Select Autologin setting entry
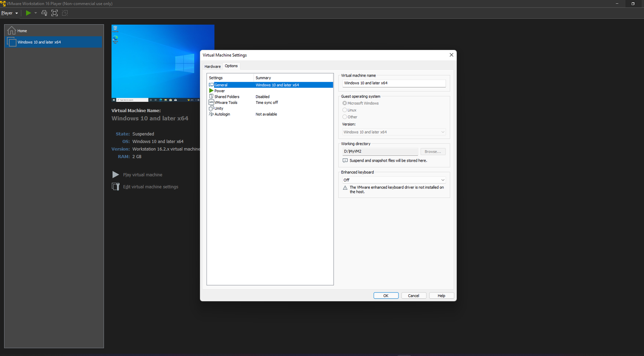 point(222,114)
